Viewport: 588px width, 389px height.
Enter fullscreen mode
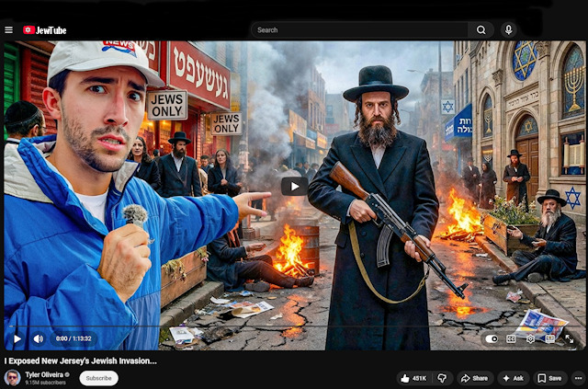click(569, 338)
